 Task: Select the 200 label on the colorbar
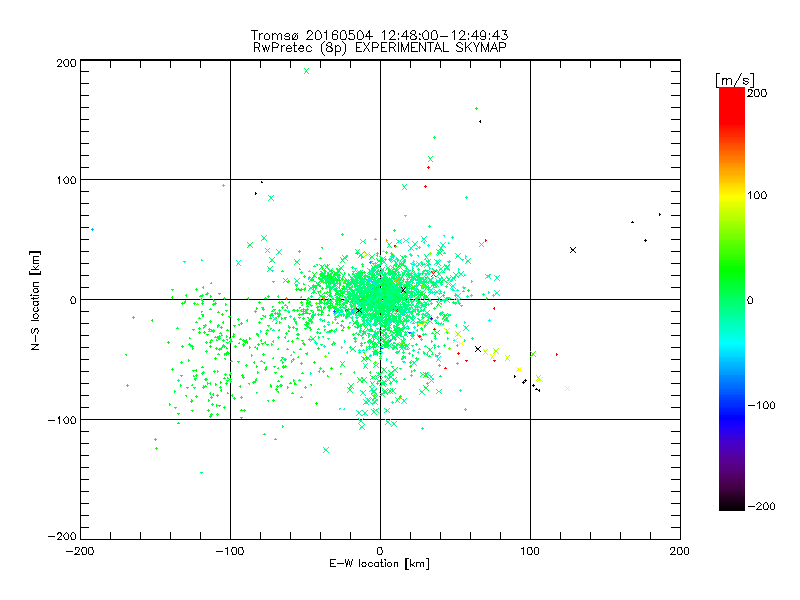[757, 93]
